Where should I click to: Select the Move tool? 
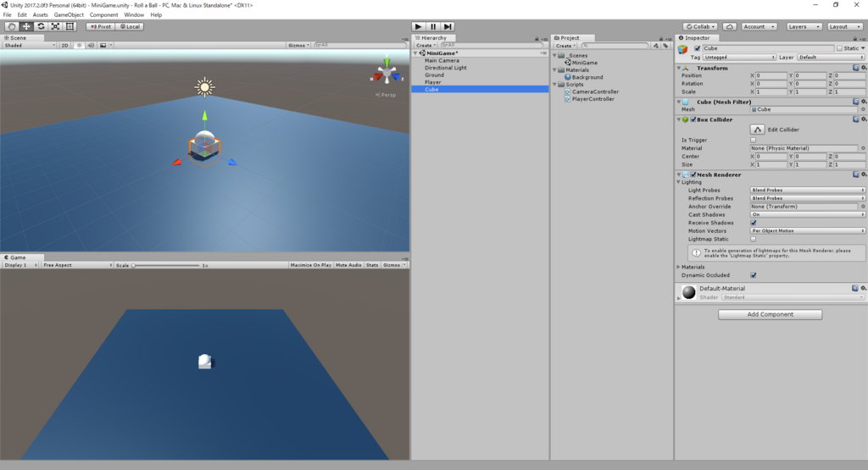tap(26, 26)
